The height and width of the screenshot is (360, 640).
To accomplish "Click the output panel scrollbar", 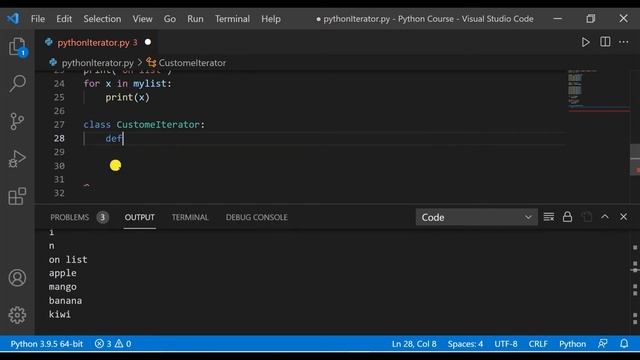I will tap(635, 282).
